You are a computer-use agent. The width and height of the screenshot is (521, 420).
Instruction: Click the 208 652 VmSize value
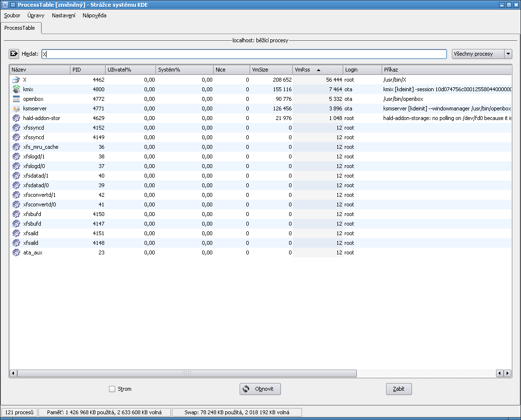click(x=282, y=80)
